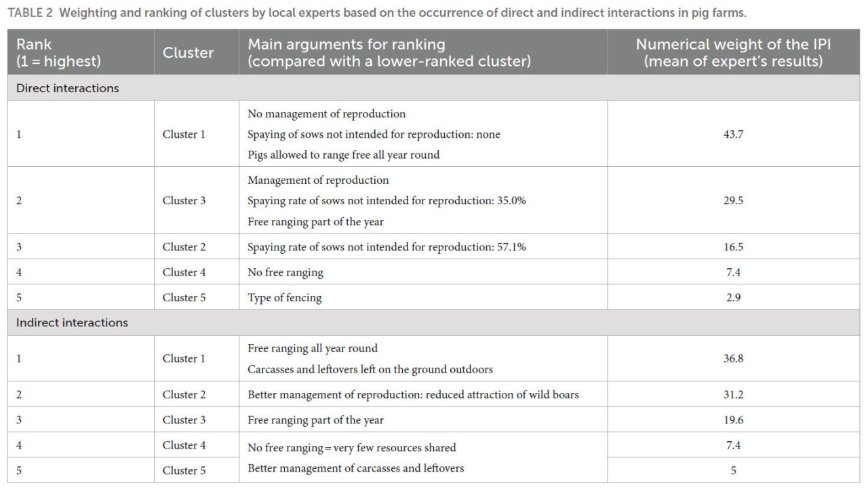This screenshot has width=868, height=490.
Task: Click the value 19.6 cell
Action: [x=733, y=420]
